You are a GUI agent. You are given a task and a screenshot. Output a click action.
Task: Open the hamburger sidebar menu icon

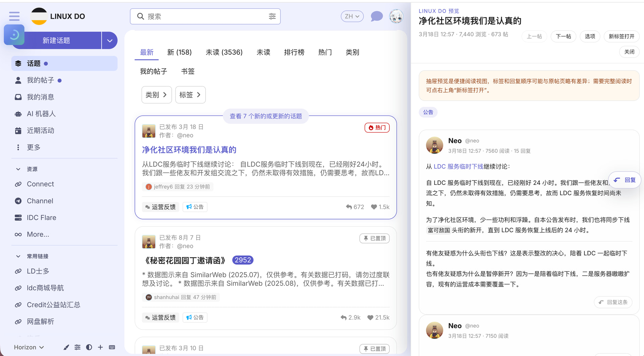[x=14, y=16]
